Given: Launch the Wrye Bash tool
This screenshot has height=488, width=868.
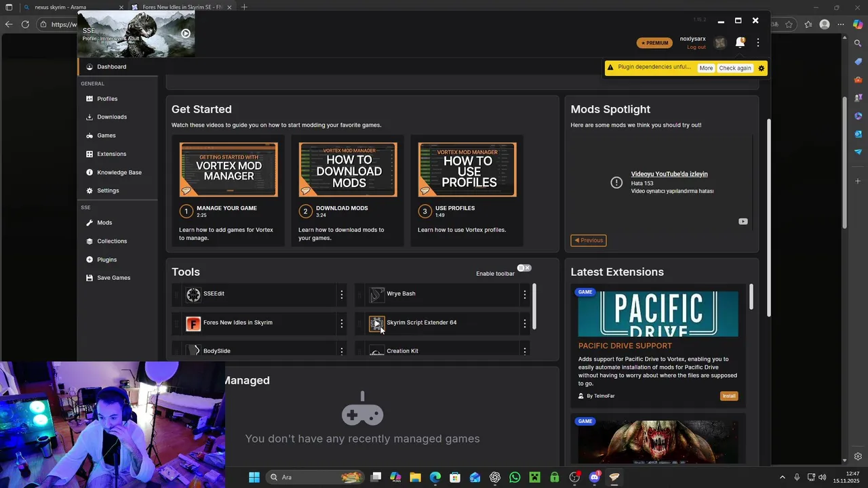Looking at the screenshot, I should point(376,294).
